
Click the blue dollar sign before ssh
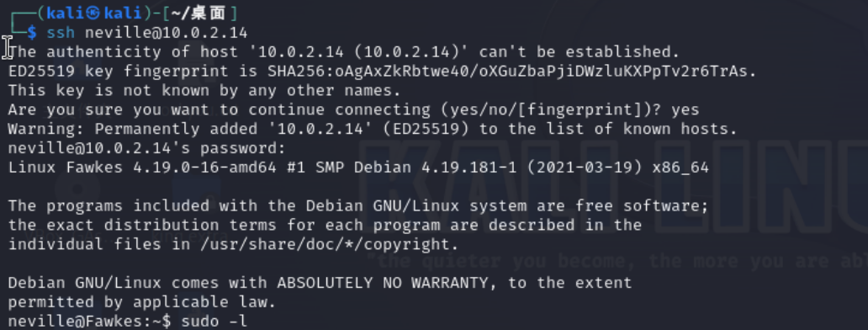coord(32,32)
